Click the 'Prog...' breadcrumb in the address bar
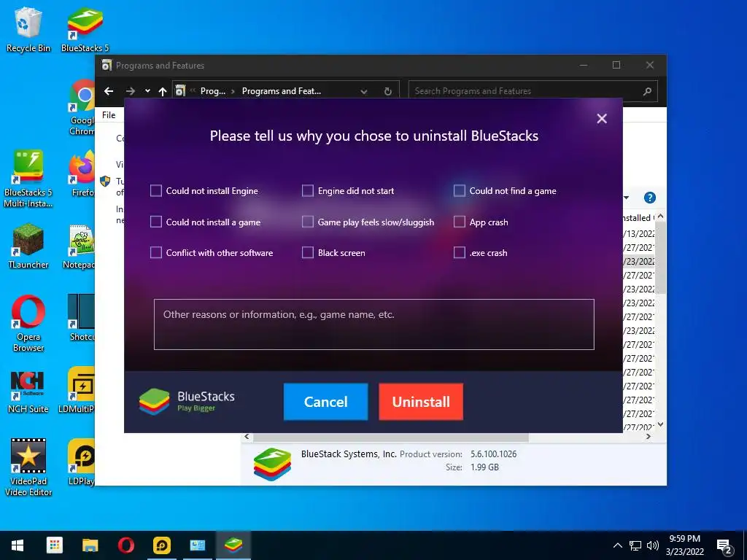This screenshot has width=747, height=560. click(x=213, y=91)
